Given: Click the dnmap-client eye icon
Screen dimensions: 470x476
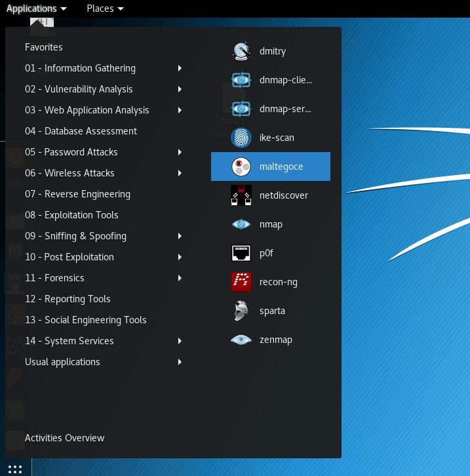Looking at the screenshot, I should click(241, 80).
